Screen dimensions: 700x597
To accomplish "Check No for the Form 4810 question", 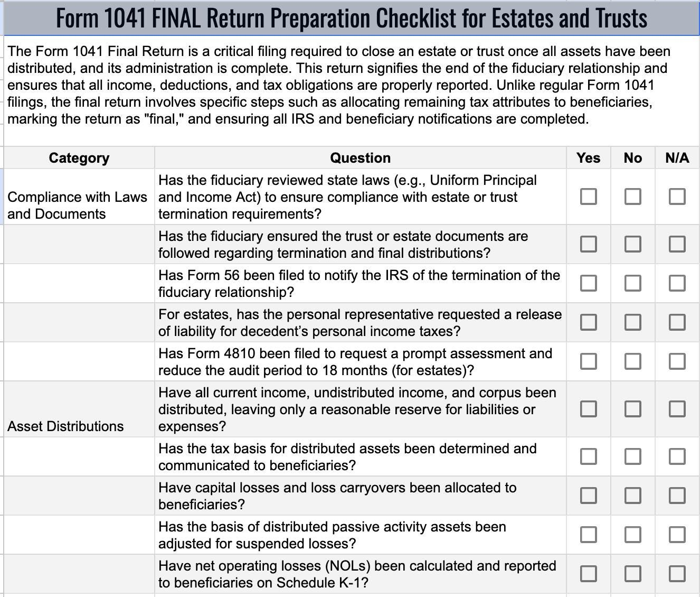I will 632,361.
